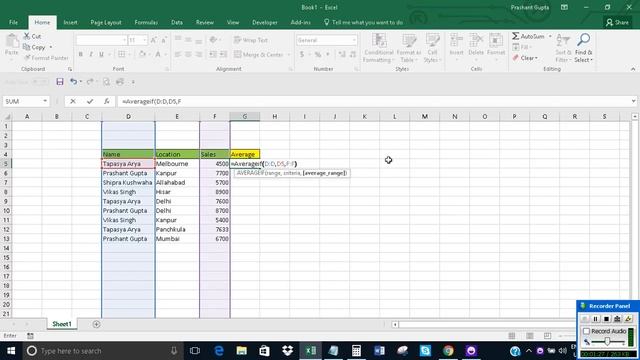Copy the selection in the Clipboard group

tap(34, 47)
